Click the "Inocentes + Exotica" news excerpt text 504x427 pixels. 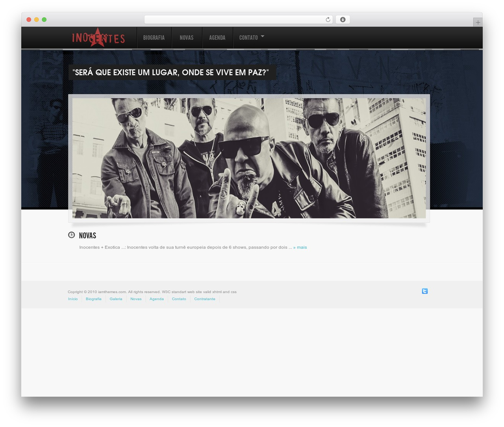pyautogui.click(x=185, y=247)
